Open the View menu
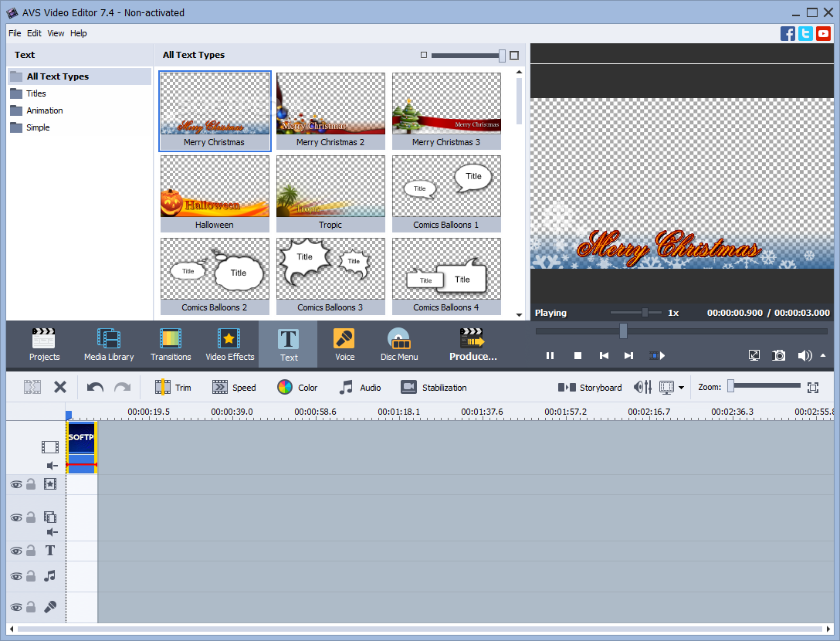This screenshot has height=641, width=840. click(56, 33)
